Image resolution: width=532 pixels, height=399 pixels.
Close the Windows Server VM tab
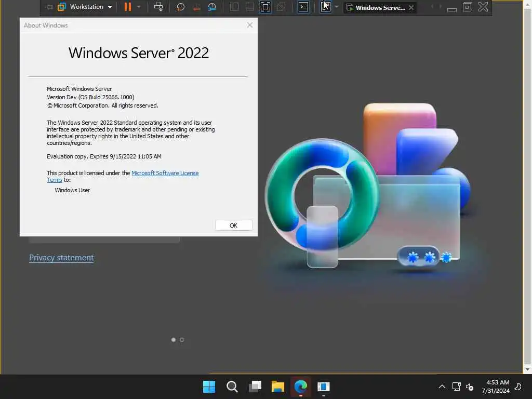click(411, 7)
